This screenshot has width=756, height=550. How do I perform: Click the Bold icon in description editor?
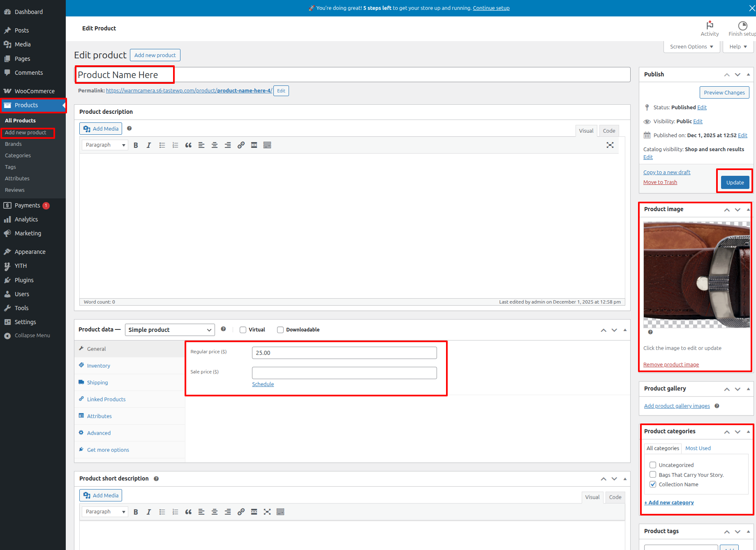136,145
